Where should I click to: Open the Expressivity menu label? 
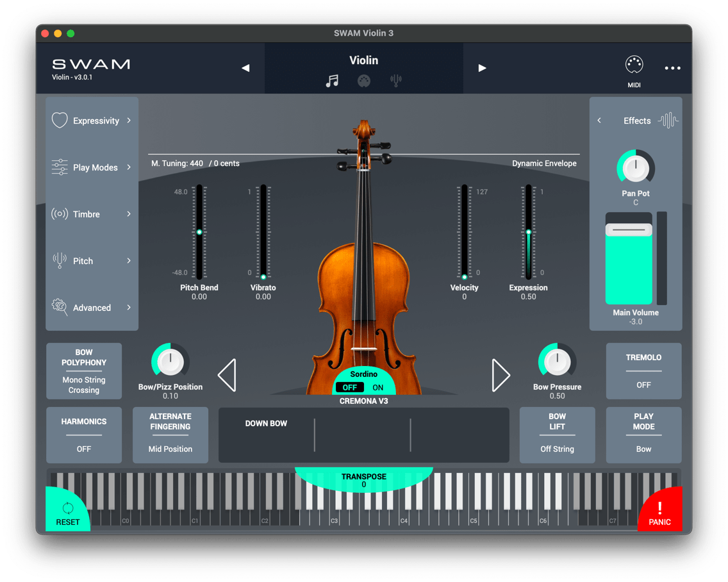pos(96,121)
